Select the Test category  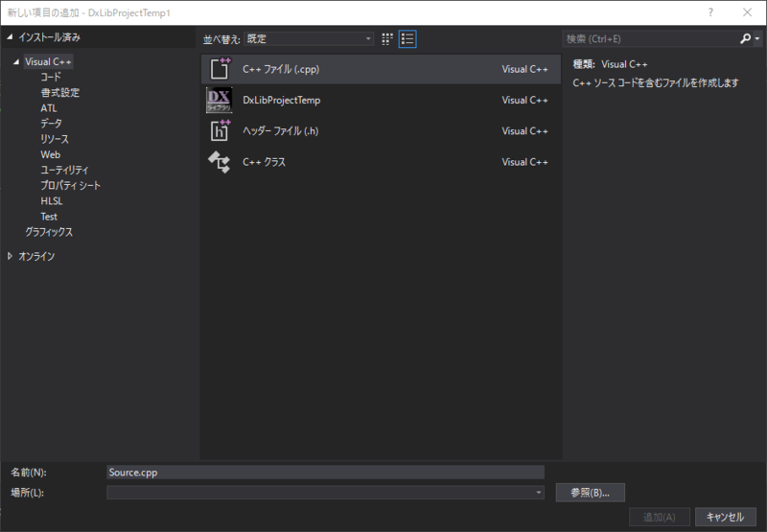click(49, 217)
